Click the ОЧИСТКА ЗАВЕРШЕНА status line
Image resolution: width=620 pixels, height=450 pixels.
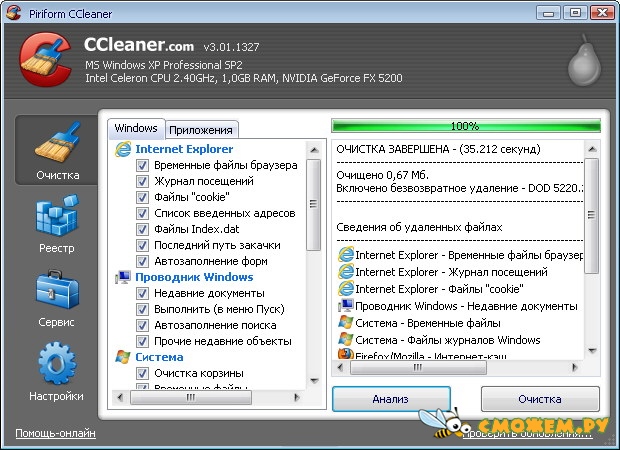coord(438,149)
